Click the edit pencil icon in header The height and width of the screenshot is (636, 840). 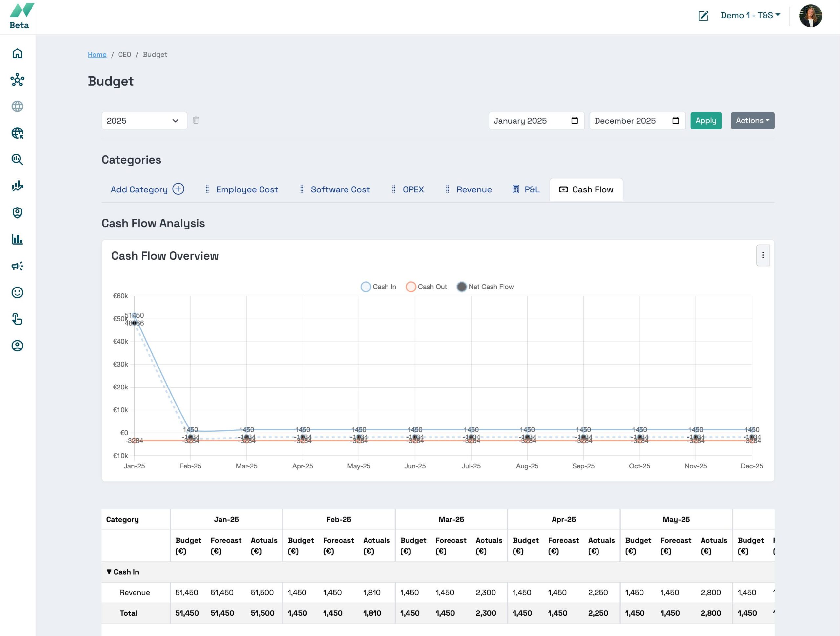click(703, 15)
